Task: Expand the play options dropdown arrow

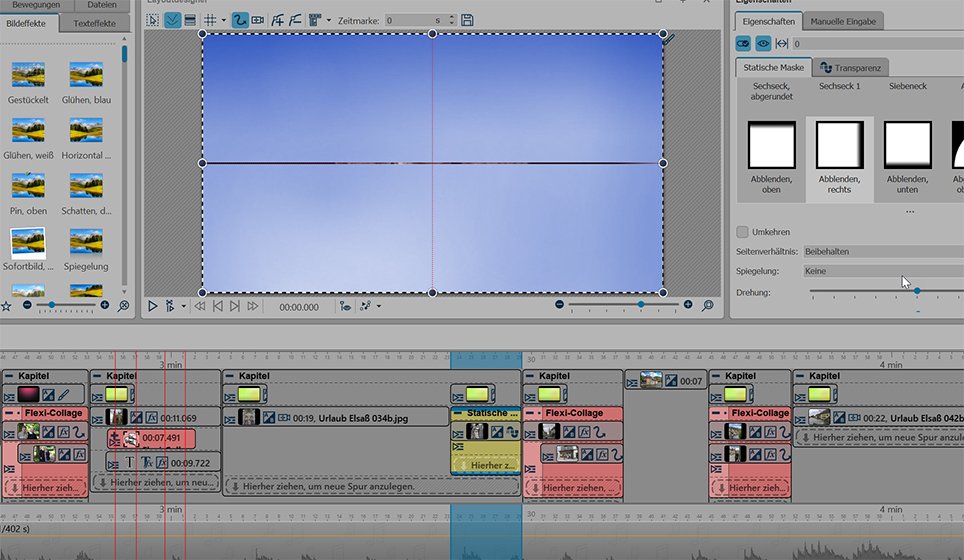Action: click(x=183, y=306)
